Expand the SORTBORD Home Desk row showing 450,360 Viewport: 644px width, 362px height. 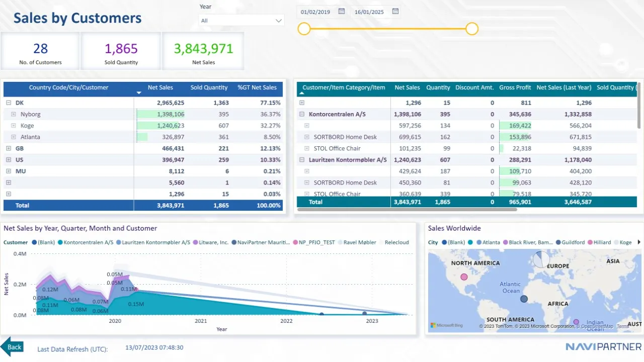coord(307,183)
